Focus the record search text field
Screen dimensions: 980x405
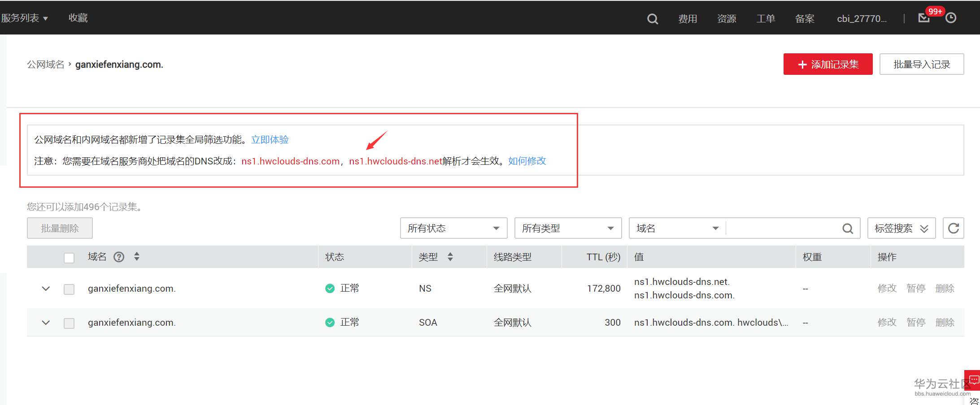[x=783, y=228]
